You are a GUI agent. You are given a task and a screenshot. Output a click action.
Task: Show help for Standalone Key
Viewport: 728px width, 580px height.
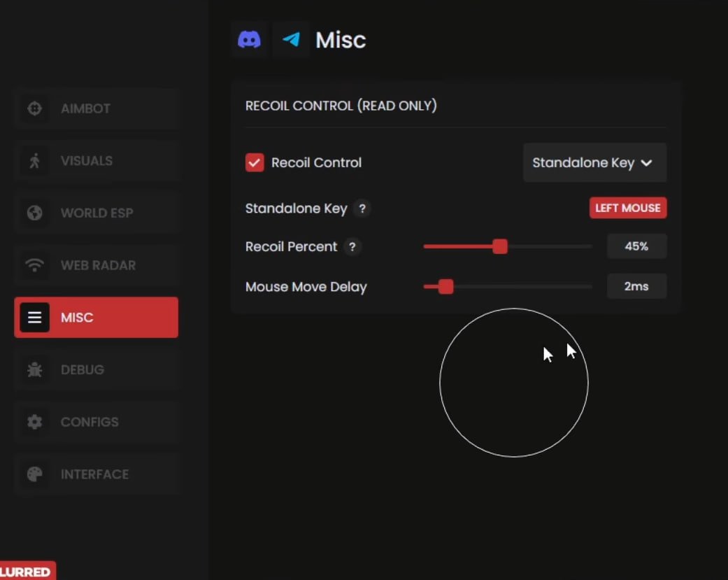click(362, 208)
